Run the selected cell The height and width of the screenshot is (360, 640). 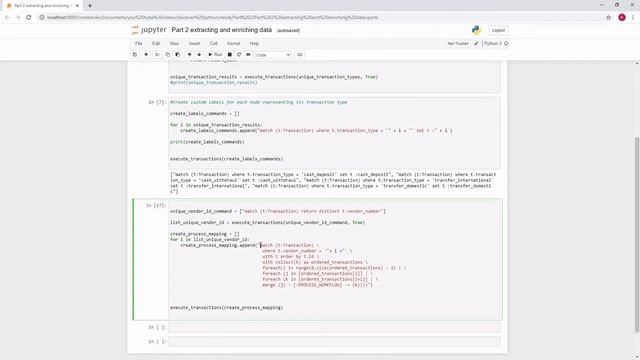coord(215,55)
